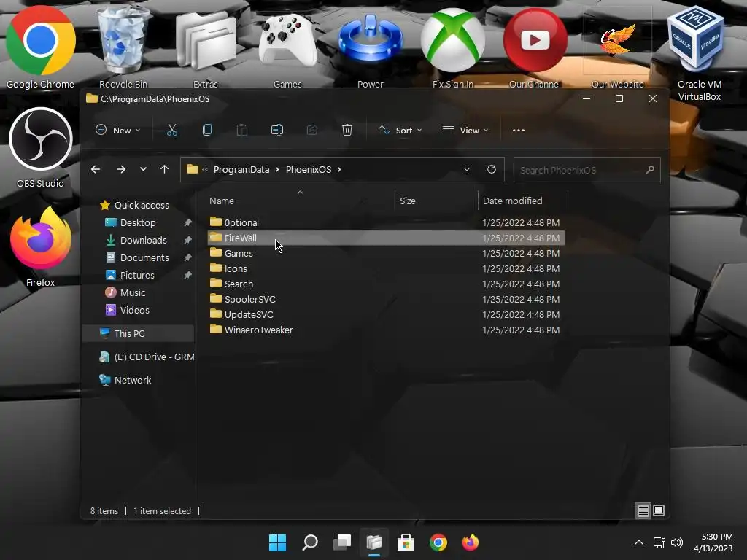Select CD Drive E in navigation pane
The width and height of the screenshot is (747, 560).
pos(147,357)
